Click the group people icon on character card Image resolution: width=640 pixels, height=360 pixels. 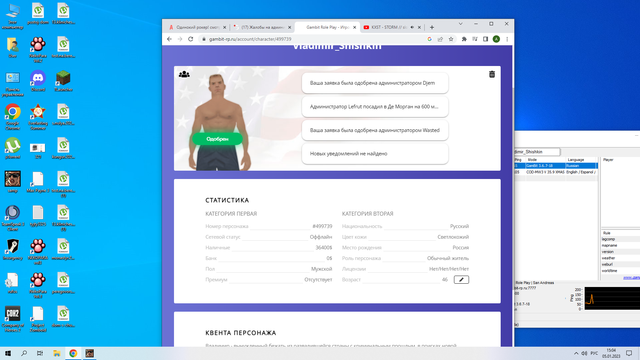tap(184, 74)
